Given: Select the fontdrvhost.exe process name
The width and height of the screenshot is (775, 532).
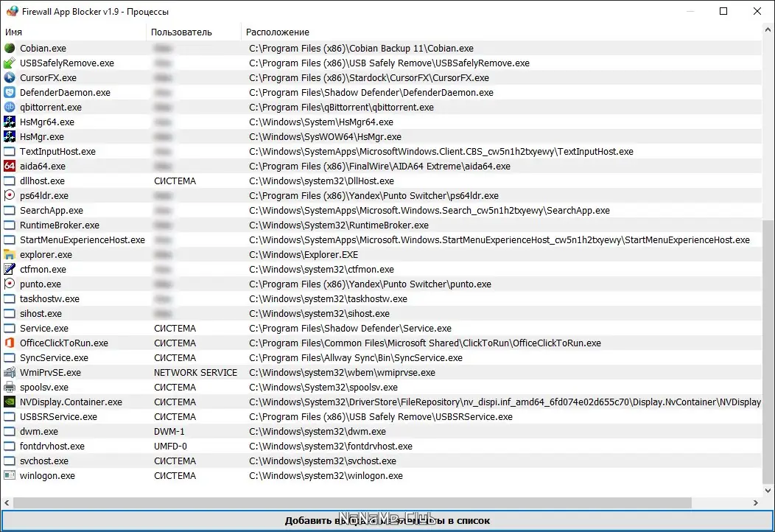Looking at the screenshot, I should [x=52, y=446].
